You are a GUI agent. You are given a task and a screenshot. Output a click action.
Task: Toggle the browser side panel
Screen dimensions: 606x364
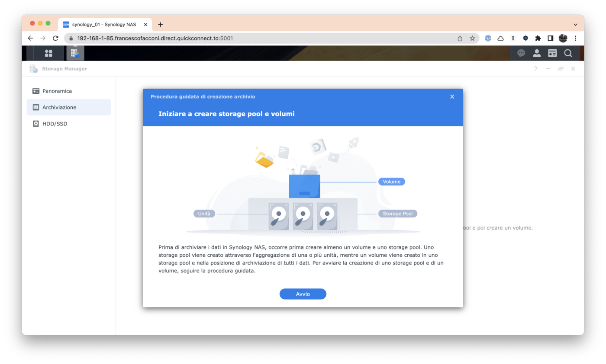(551, 38)
